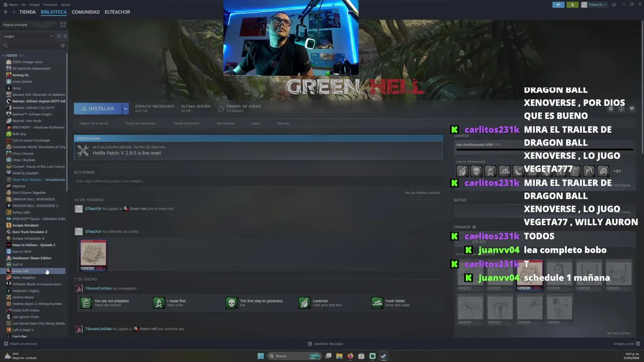Viewport: 644px width, 362px height.
Task: Switch to the COMUNIDAD tab
Action: tap(86, 12)
